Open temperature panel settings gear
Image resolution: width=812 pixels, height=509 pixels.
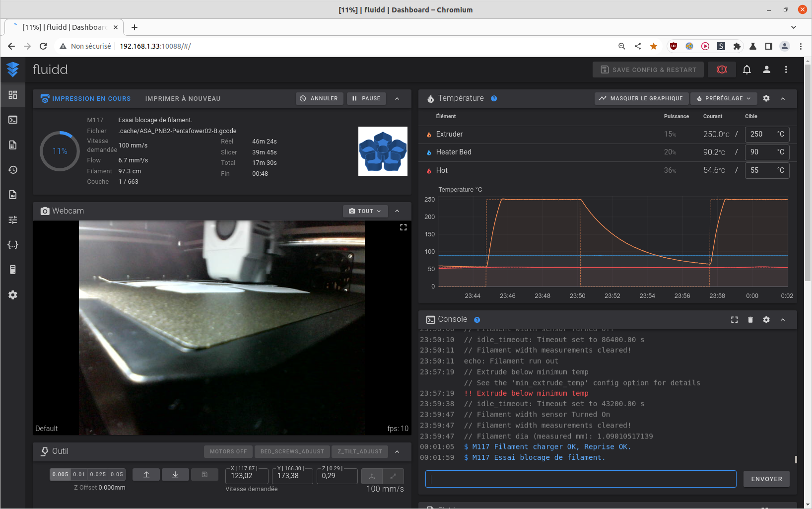click(x=766, y=98)
